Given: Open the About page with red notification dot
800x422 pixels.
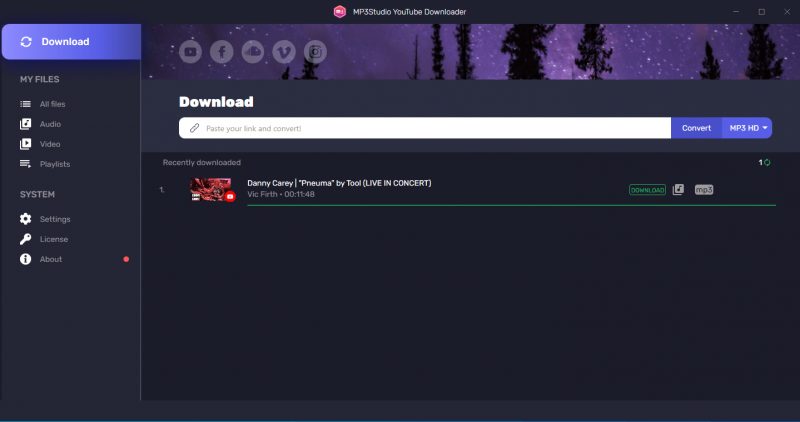Looking at the screenshot, I should (50, 259).
